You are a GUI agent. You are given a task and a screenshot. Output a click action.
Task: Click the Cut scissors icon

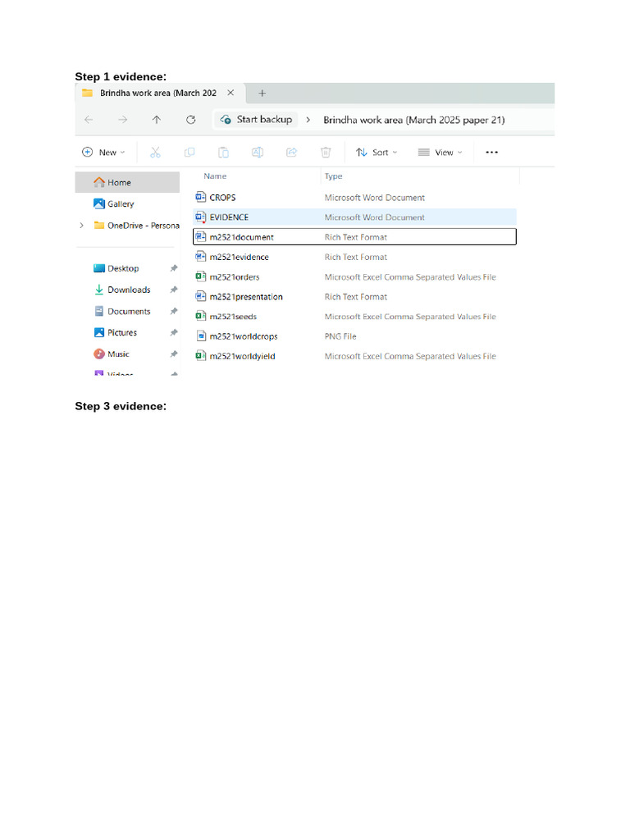coord(155,152)
